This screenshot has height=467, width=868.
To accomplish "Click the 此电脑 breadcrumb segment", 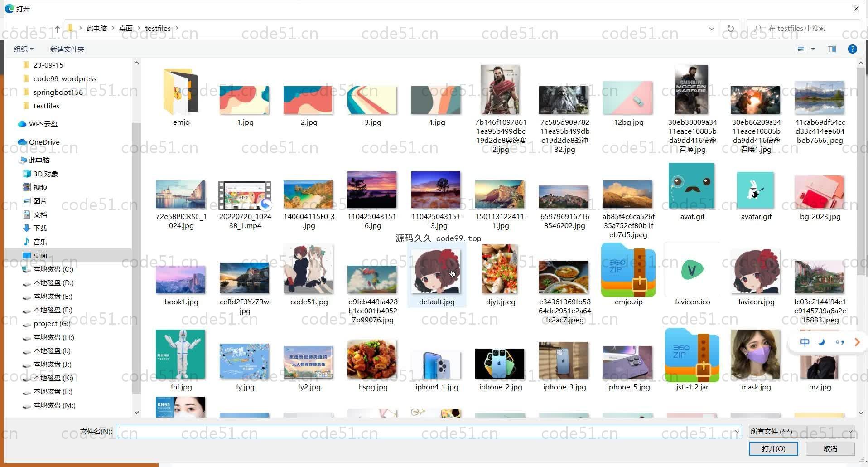I will click(96, 29).
